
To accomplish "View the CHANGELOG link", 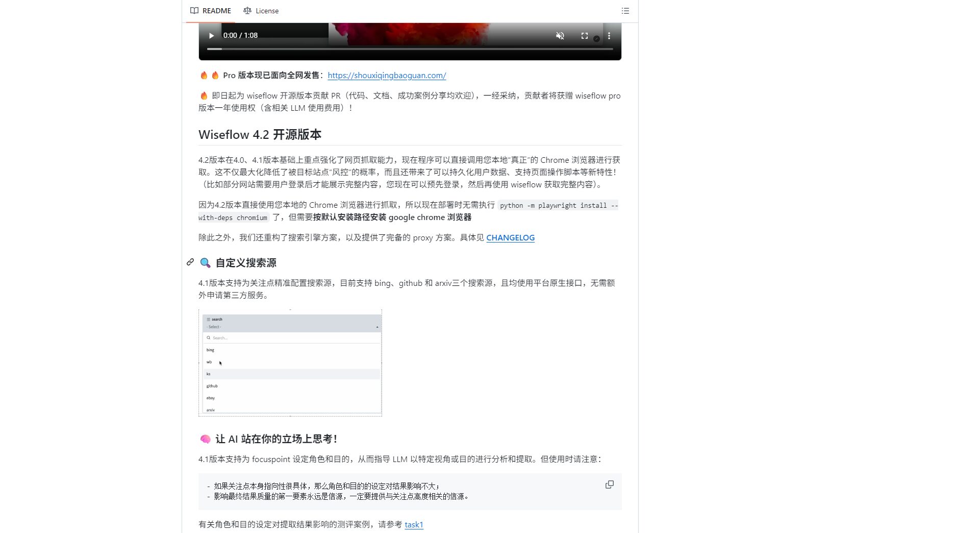I will [x=510, y=237].
